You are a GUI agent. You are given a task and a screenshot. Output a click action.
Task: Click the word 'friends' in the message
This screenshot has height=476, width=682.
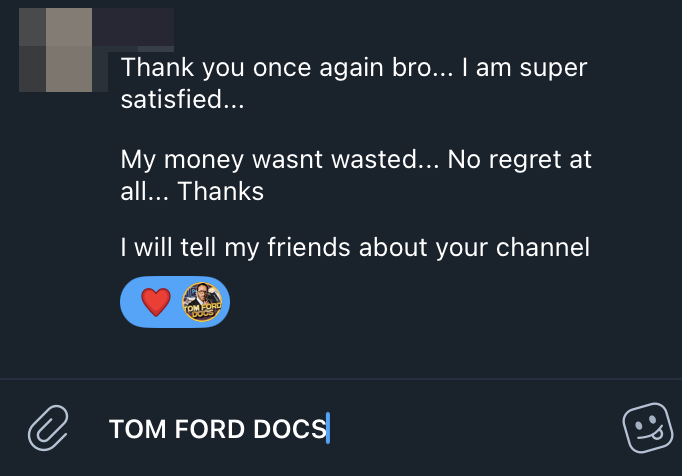pyautogui.click(x=310, y=248)
